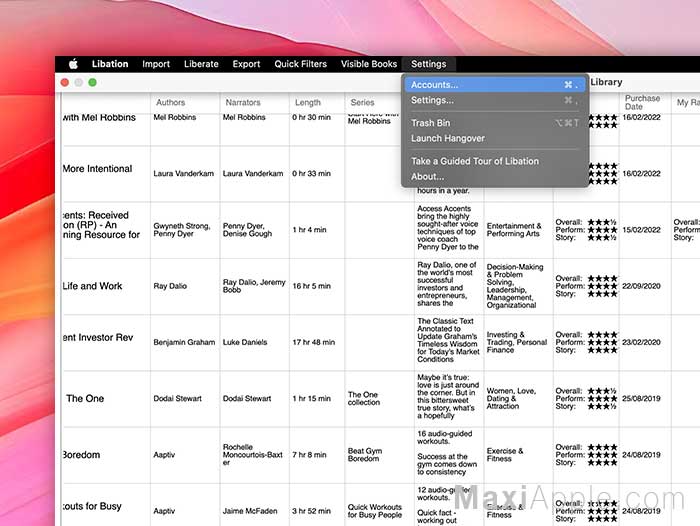Click author cell 'Laura Vanderkam'
The width and height of the screenshot is (700, 526).
[185, 174]
